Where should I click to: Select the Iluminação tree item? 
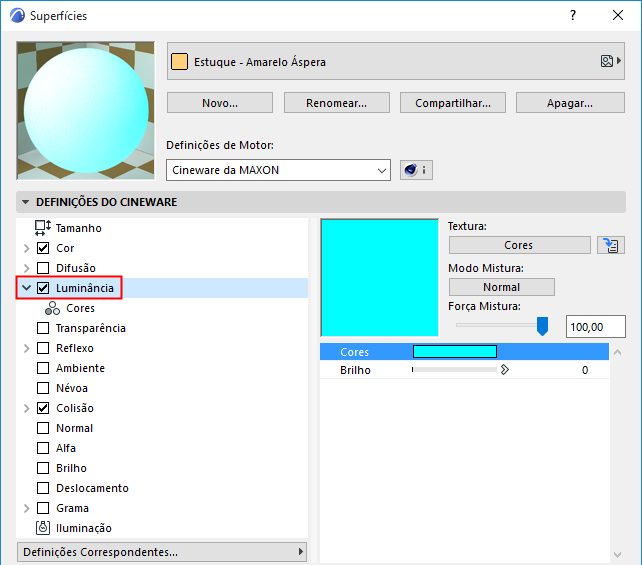coord(84,528)
